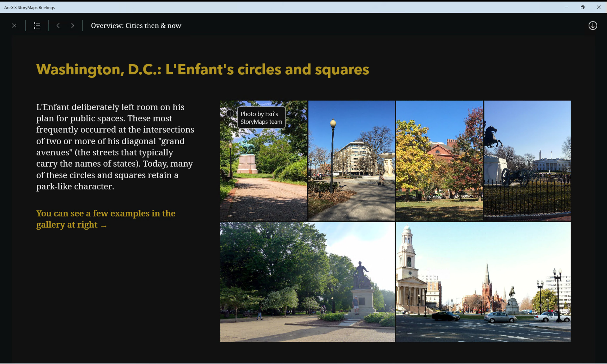Image resolution: width=607 pixels, height=364 pixels.
Task: Go to the previous slide arrow
Action: [x=58, y=26]
